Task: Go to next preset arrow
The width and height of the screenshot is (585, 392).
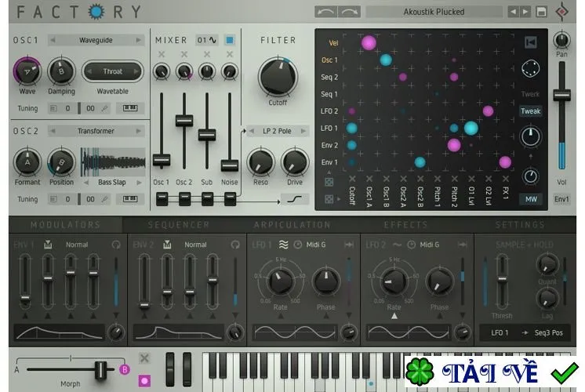Action: (525, 12)
